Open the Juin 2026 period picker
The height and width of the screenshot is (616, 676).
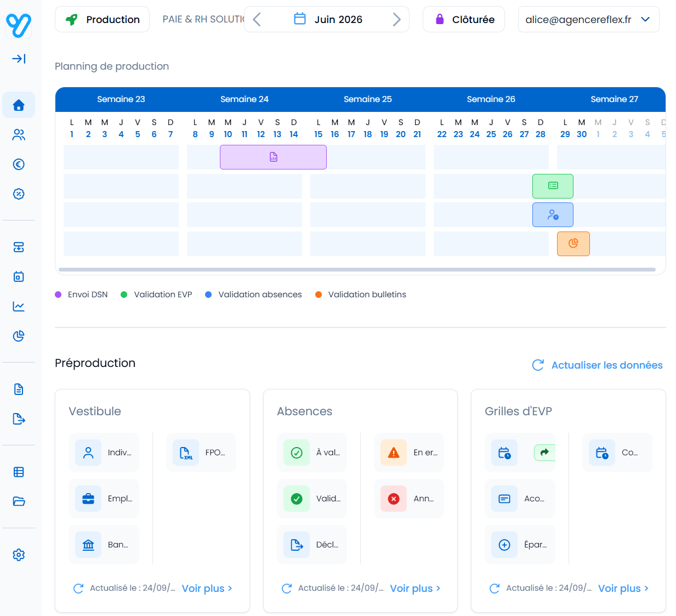[328, 20]
